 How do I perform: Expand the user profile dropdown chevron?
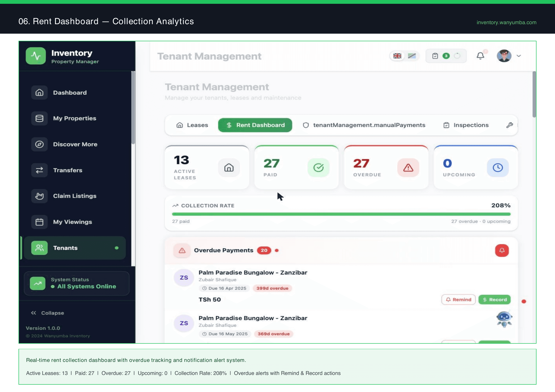coord(519,56)
